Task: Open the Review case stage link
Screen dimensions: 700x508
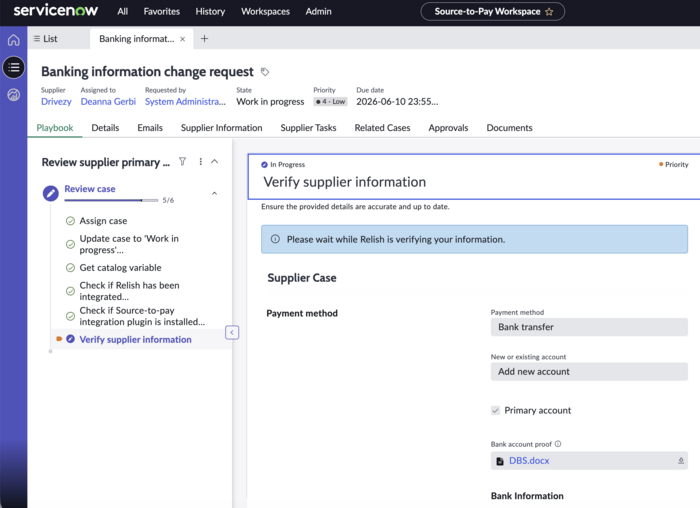Action: coord(90,189)
